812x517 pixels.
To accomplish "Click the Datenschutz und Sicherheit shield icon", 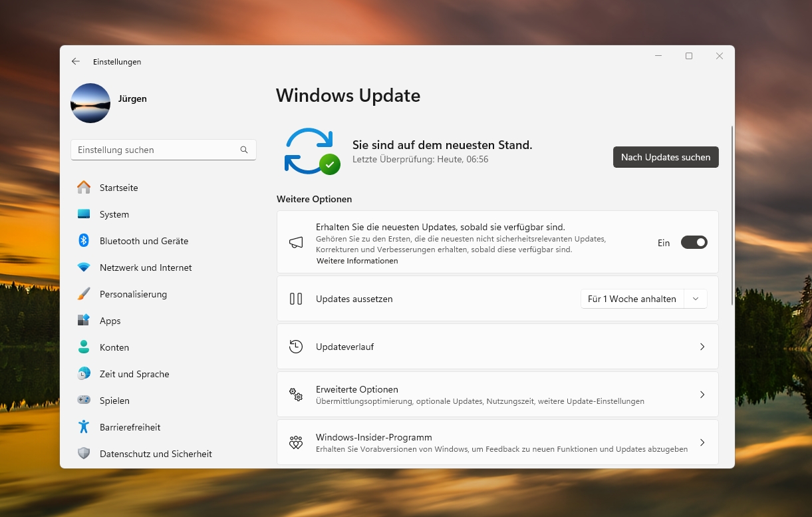I will (x=84, y=454).
